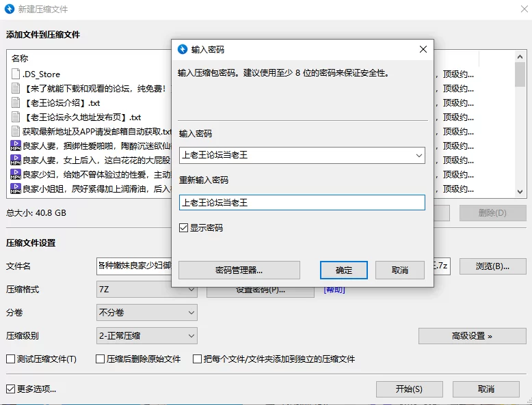The height and width of the screenshot is (405, 532).
Task: Open the 输入密码 combo box dropdown arrow
Action: click(419, 155)
